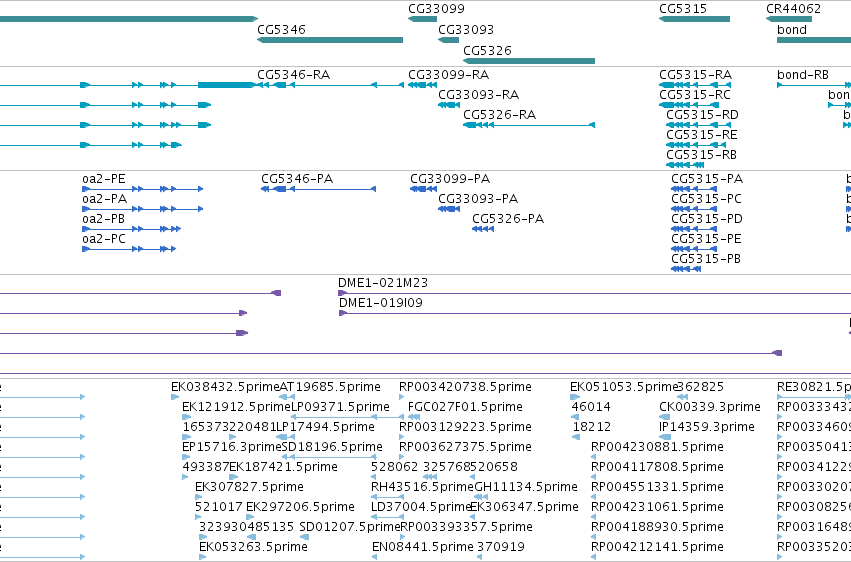The image size is (851, 562).
Task: Select the LP09371.5prime EST label
Action: pos(341,407)
